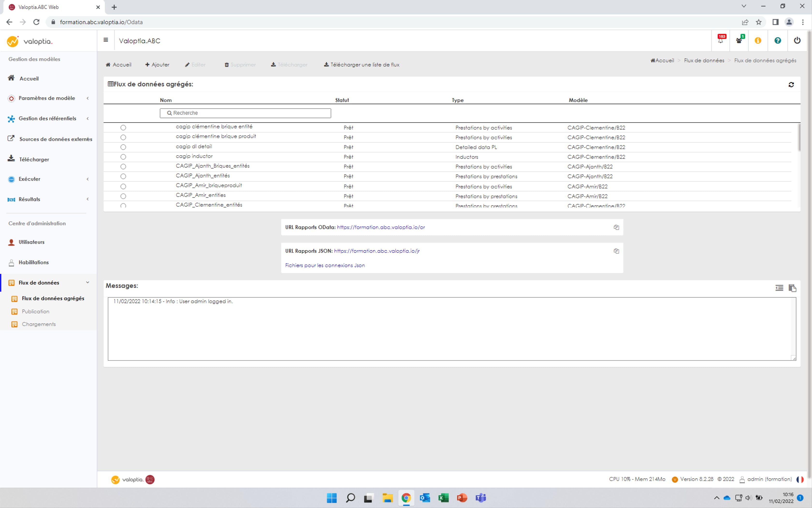This screenshot has height=508, width=812.
Task: Expand Paramètres de modèle menu
Action: point(48,98)
